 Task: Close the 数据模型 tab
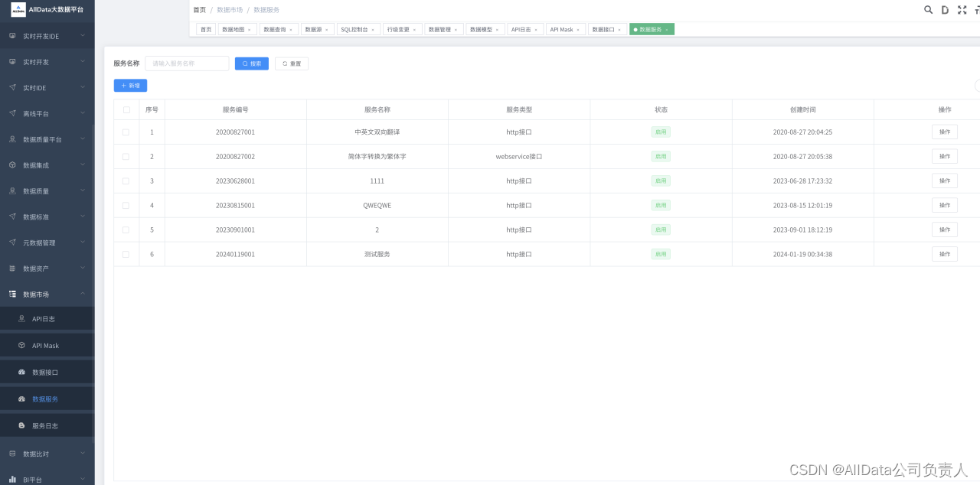pos(497,30)
